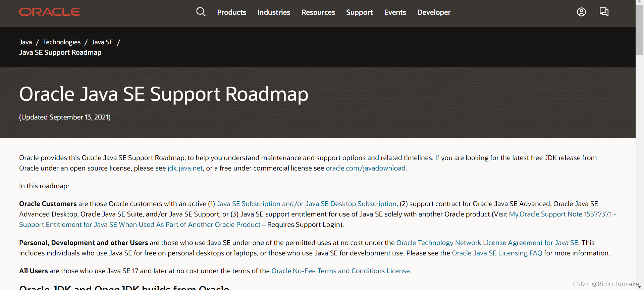Open the search icon in header

201,12
